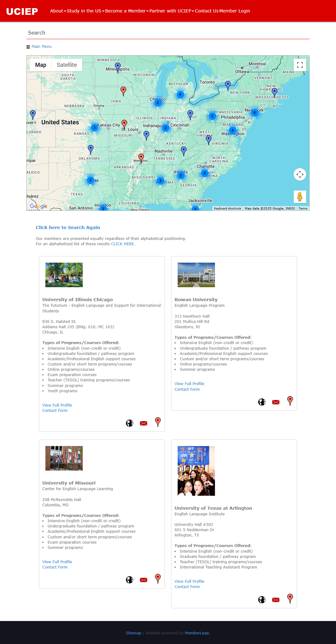Open the website icon for University of Illinois Chicago
Screen dimensions: 336x644
pos(129,423)
